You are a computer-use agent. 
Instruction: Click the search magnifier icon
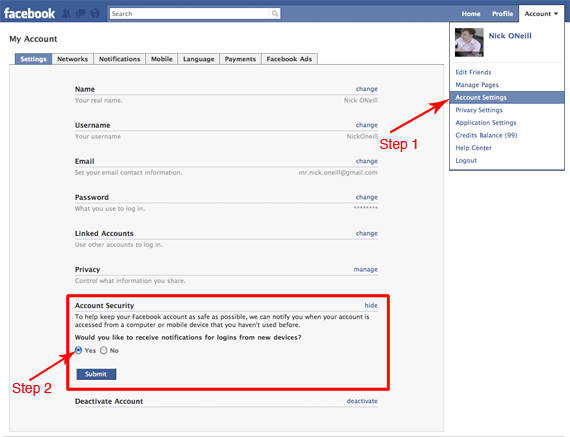coord(275,13)
